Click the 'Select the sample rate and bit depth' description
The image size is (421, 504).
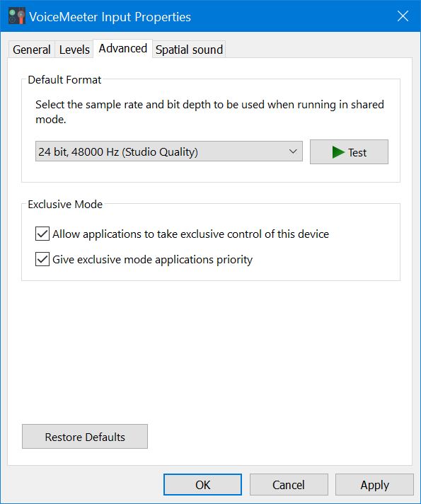[209, 112]
